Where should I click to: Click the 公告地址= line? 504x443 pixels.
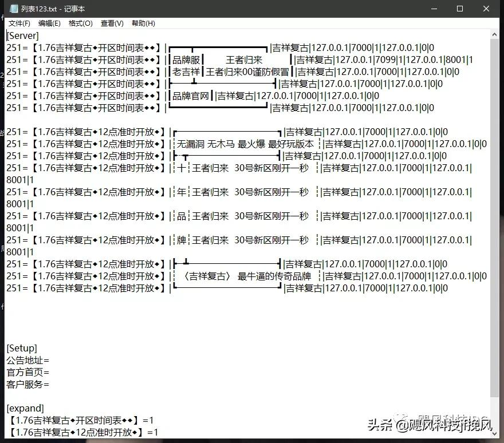coord(27,361)
